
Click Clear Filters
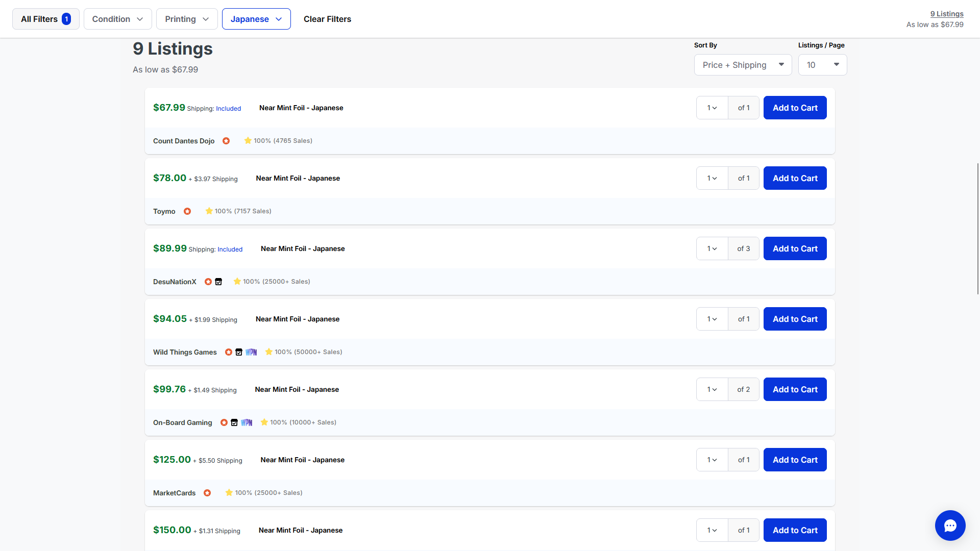coord(327,19)
